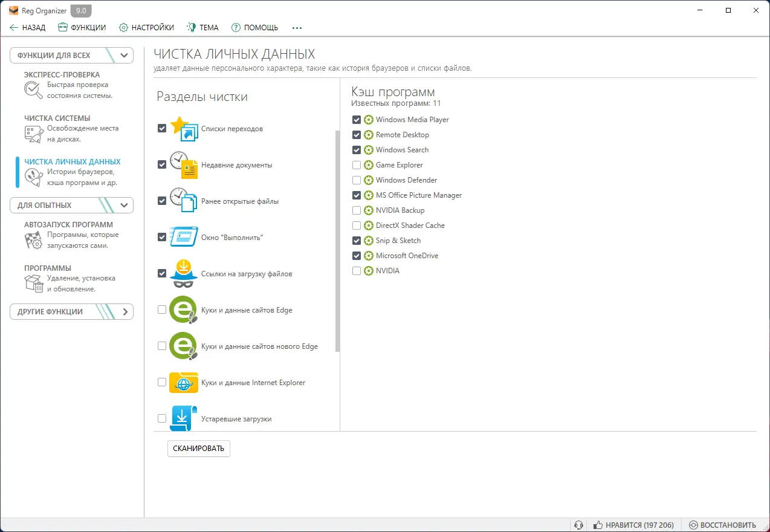Click the Ранее открытые файлы icon
The width and height of the screenshot is (770, 532).
184,201
